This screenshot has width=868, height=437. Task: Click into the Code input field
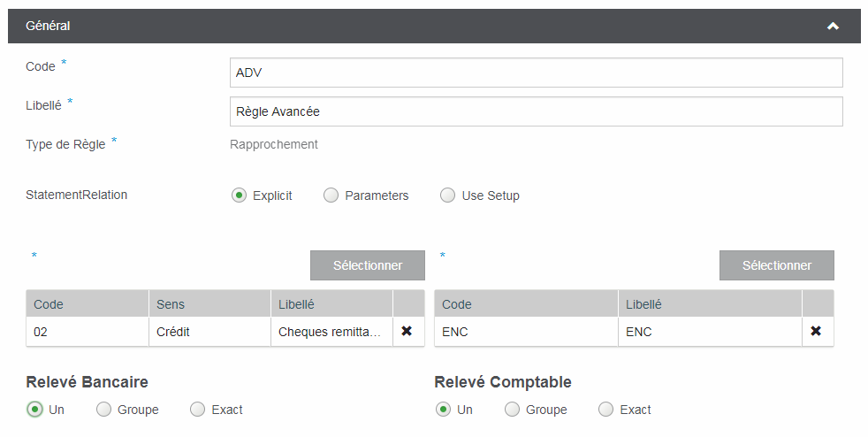point(535,73)
